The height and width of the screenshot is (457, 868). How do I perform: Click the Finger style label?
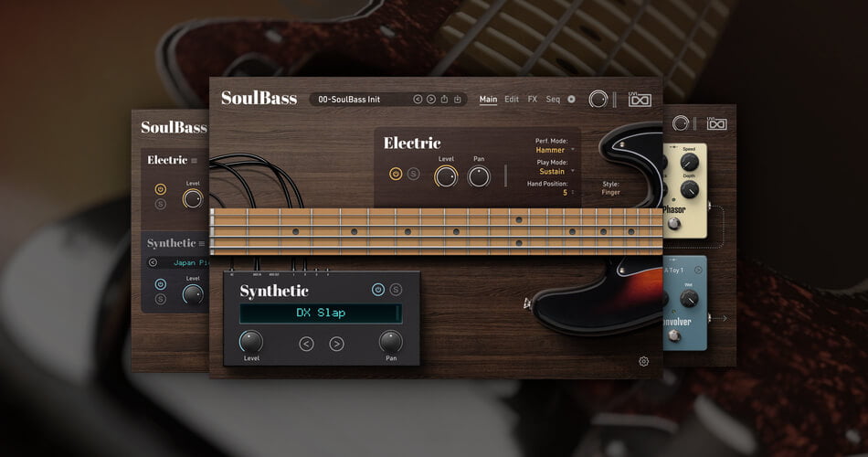tap(610, 193)
